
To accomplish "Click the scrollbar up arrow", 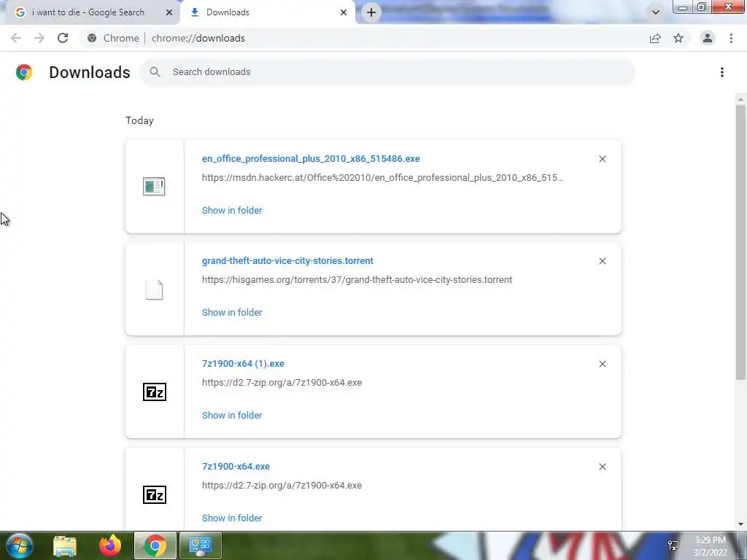I will [x=740, y=99].
